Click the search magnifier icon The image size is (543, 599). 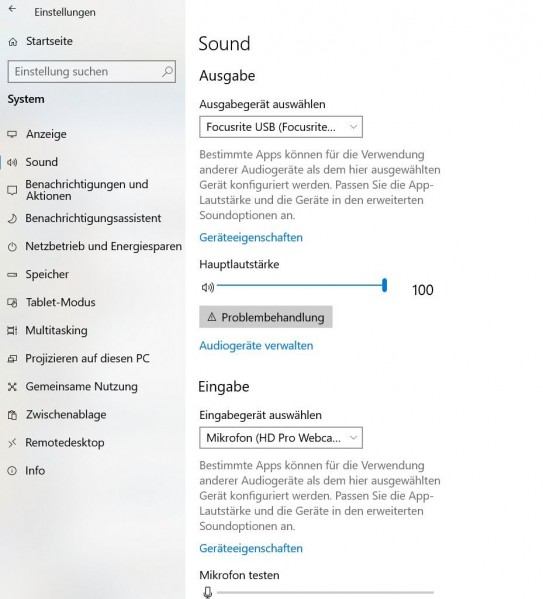point(167,71)
